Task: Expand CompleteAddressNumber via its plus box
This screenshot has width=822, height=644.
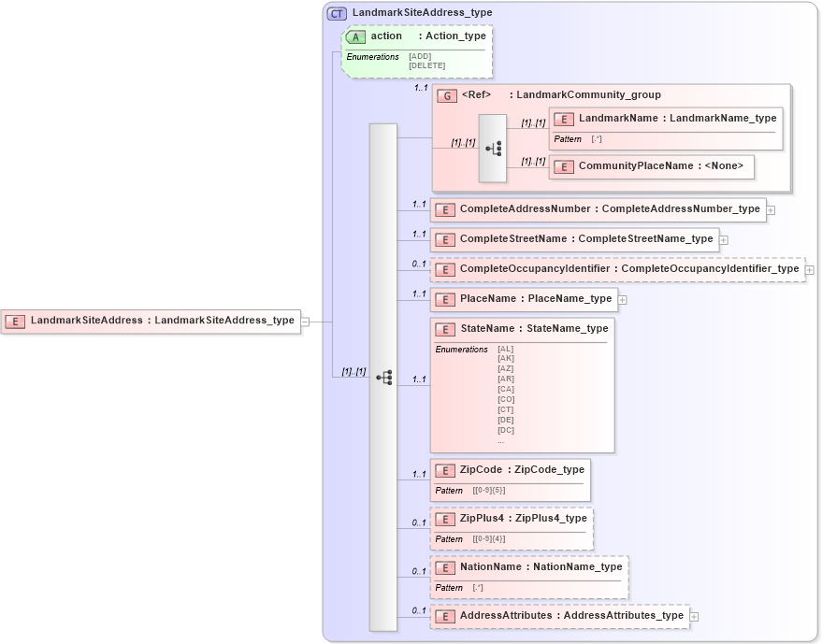Action: [771, 209]
